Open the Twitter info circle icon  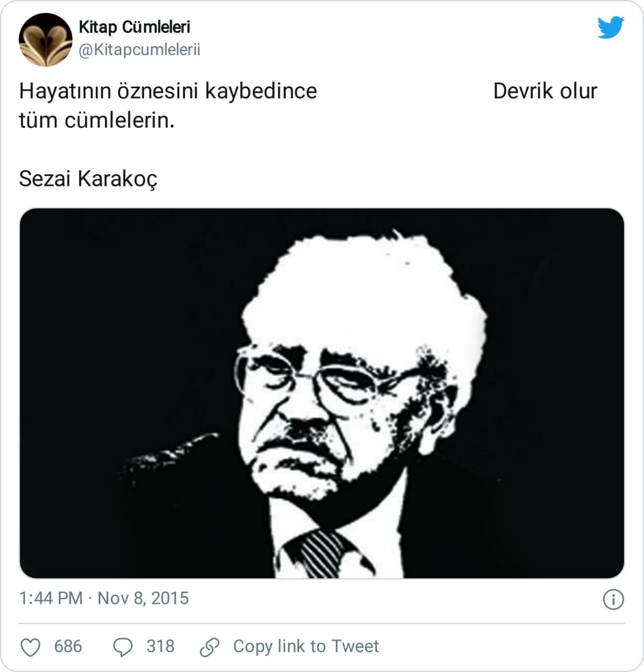click(613, 599)
